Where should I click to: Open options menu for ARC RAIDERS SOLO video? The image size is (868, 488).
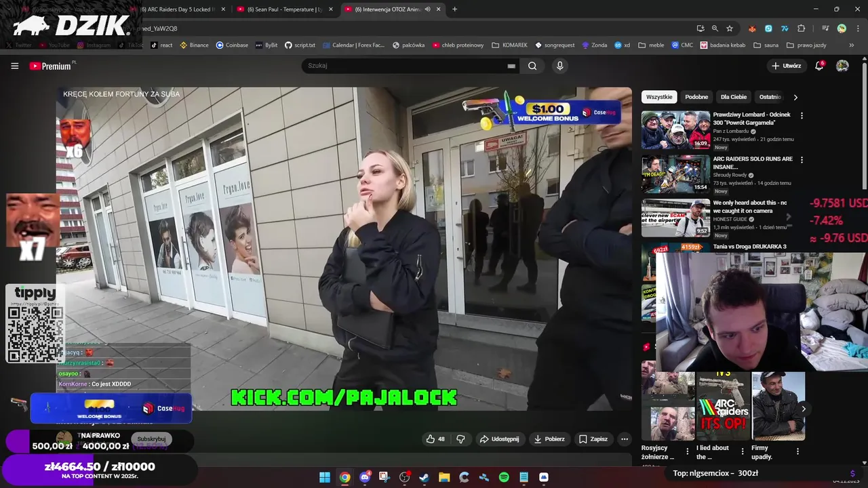802,160
